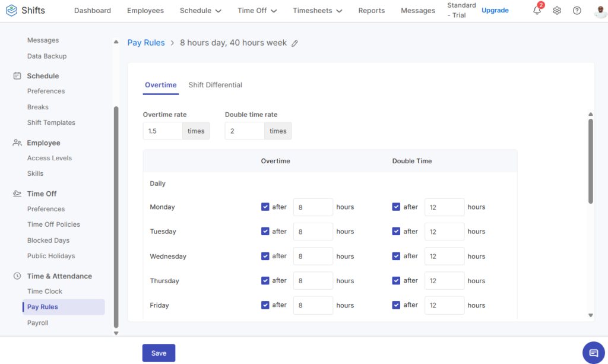The image size is (608, 364).
Task: Uncheck Thursday double time checkbox
Action: (396, 280)
